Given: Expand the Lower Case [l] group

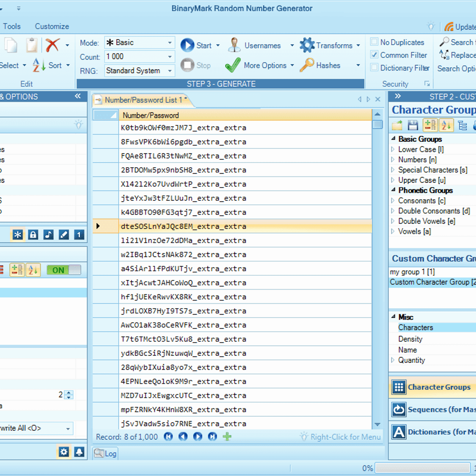Looking at the screenshot, I should pyautogui.click(x=393, y=149).
